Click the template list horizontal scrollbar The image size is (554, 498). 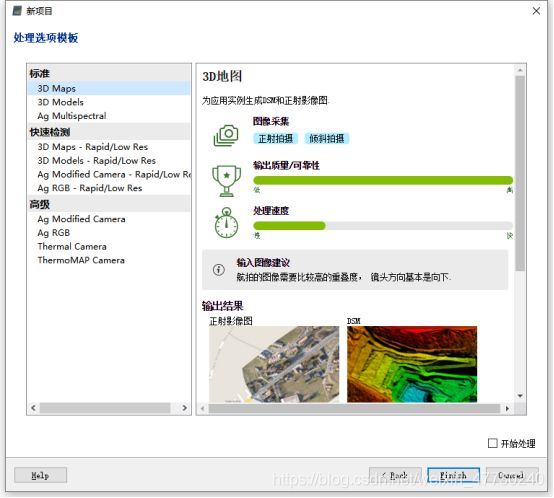click(x=105, y=408)
